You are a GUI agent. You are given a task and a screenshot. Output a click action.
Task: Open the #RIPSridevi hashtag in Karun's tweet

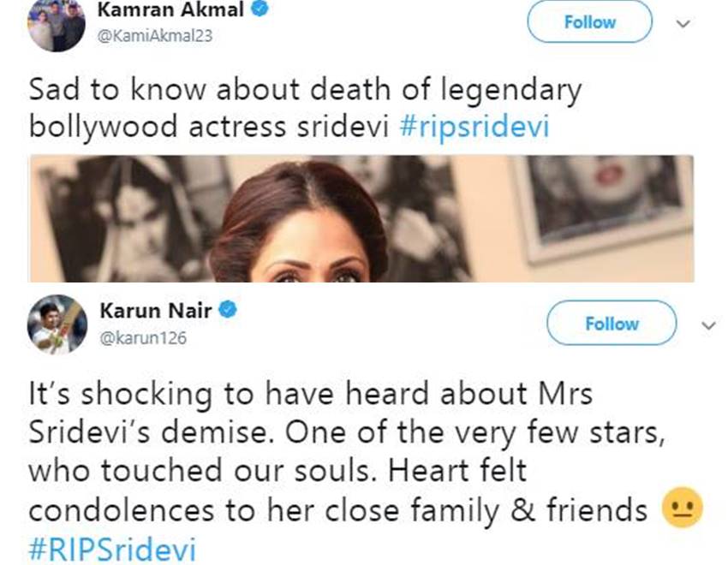pyautogui.click(x=112, y=549)
